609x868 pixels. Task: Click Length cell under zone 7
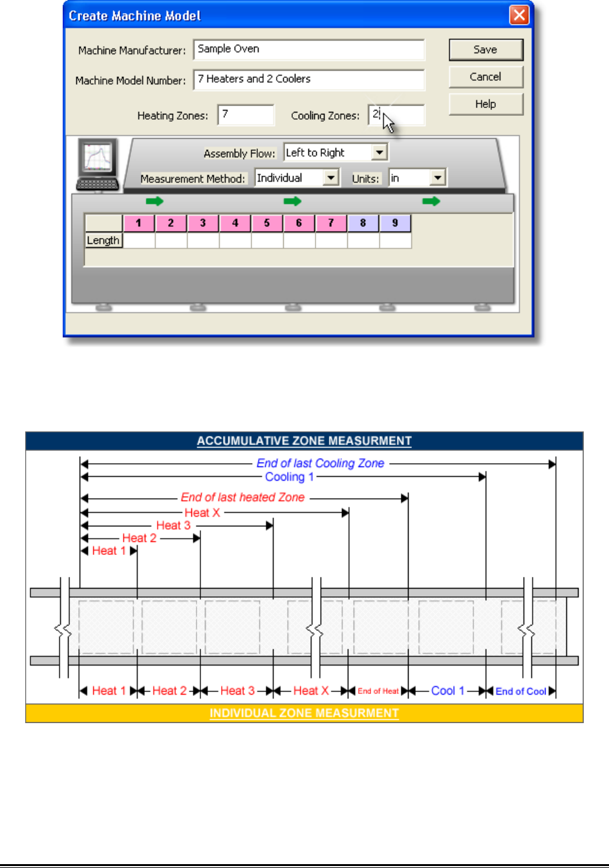click(x=331, y=241)
